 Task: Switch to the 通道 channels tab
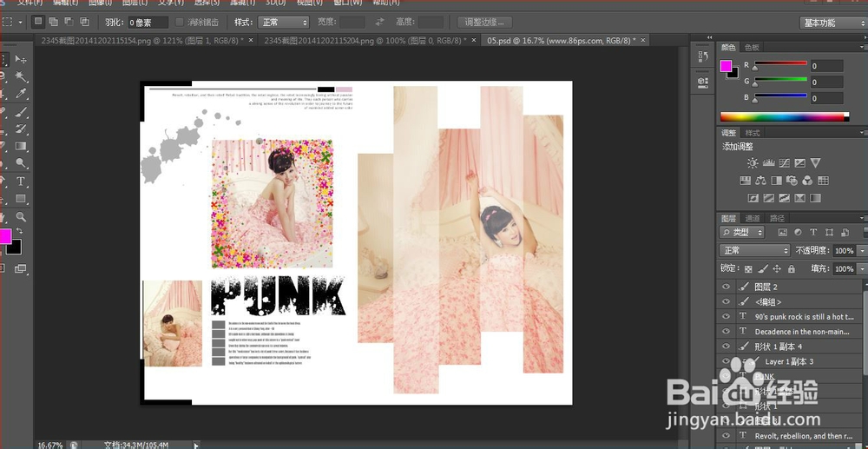[x=752, y=218]
